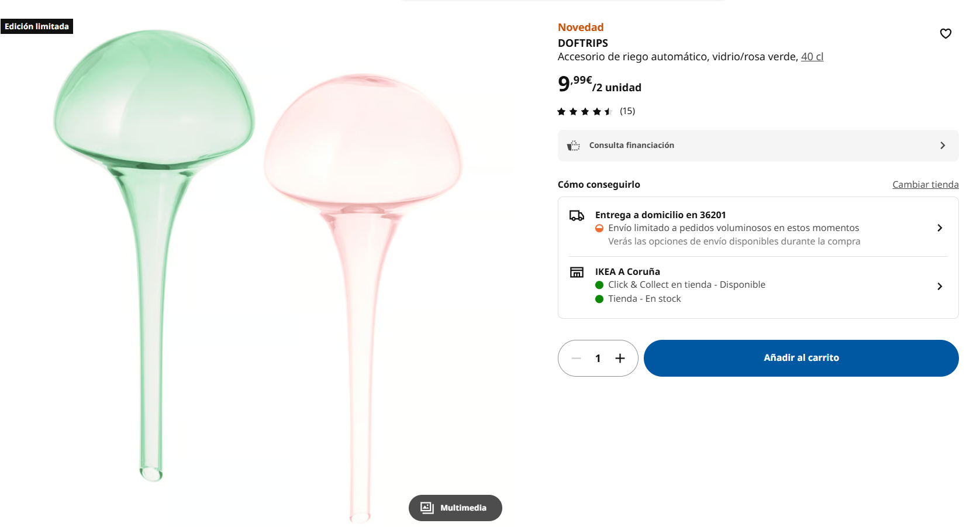Click Cambiar tienda link
The width and height of the screenshot is (980, 527).
pyautogui.click(x=925, y=184)
